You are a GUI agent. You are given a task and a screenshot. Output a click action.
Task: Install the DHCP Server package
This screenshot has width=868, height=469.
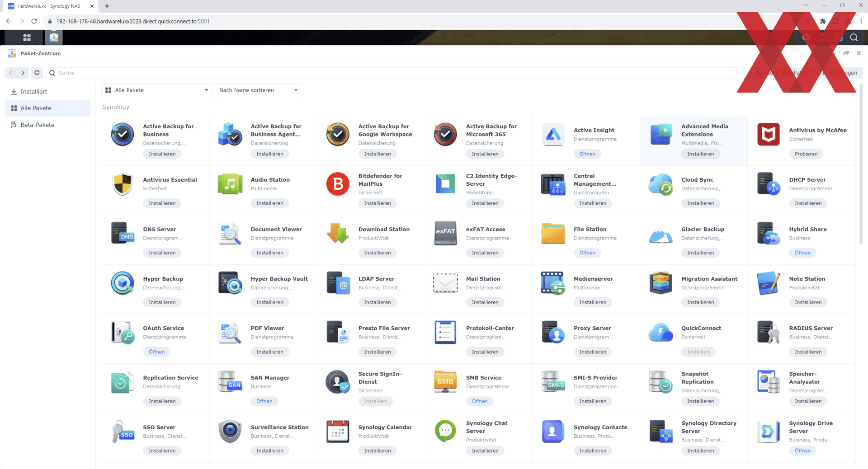(x=808, y=203)
